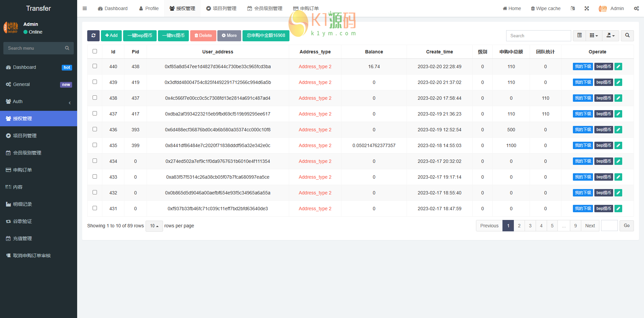Viewport: 644px width, 318px height.
Task: Click the refresh table icon button
Action: coord(93,36)
